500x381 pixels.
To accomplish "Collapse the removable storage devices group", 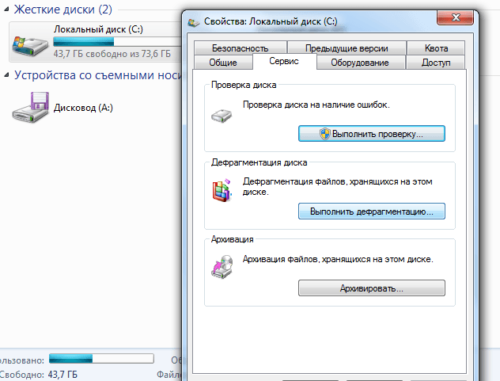I will tap(6, 75).
